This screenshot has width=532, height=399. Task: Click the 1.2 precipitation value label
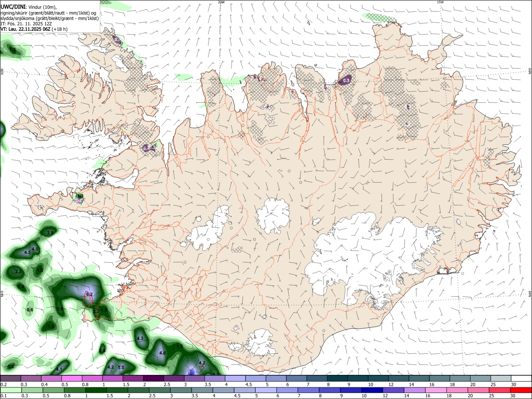pyautogui.click(x=11, y=366)
